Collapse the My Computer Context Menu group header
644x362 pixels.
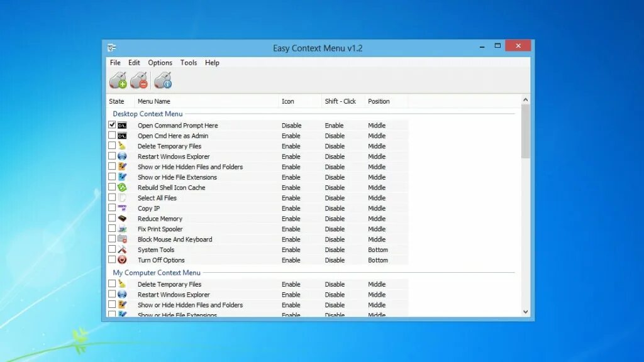point(157,273)
